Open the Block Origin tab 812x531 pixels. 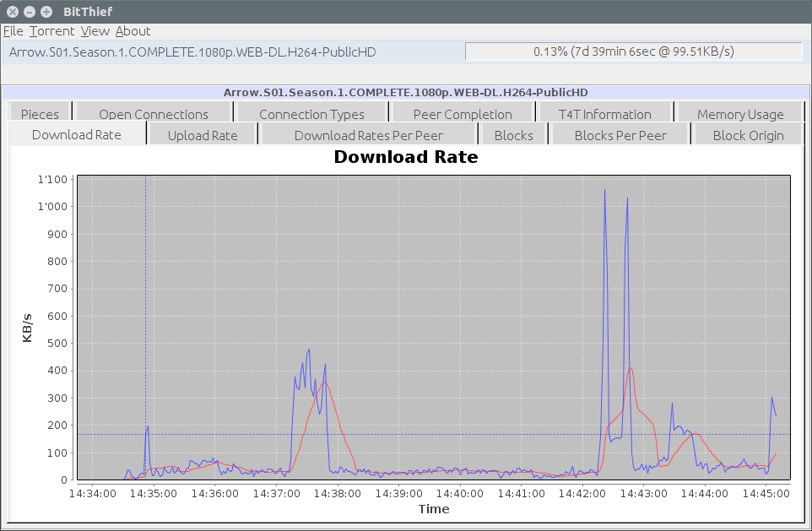(748, 135)
